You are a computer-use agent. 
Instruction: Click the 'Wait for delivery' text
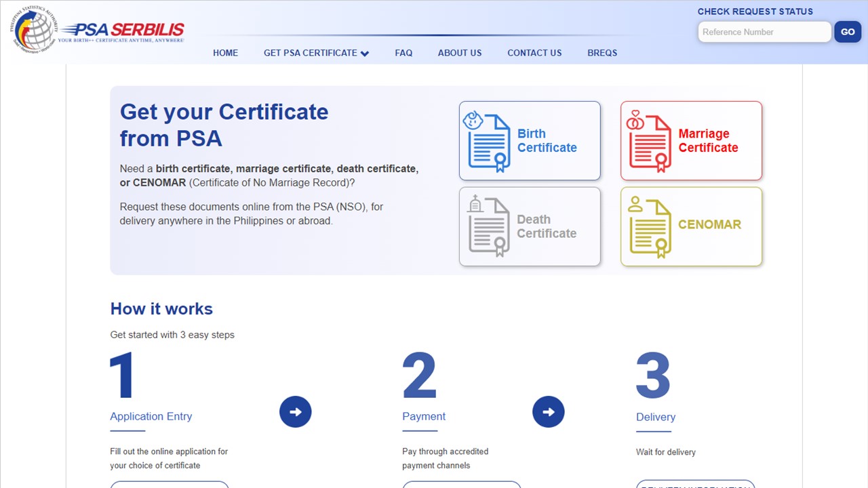(666, 452)
